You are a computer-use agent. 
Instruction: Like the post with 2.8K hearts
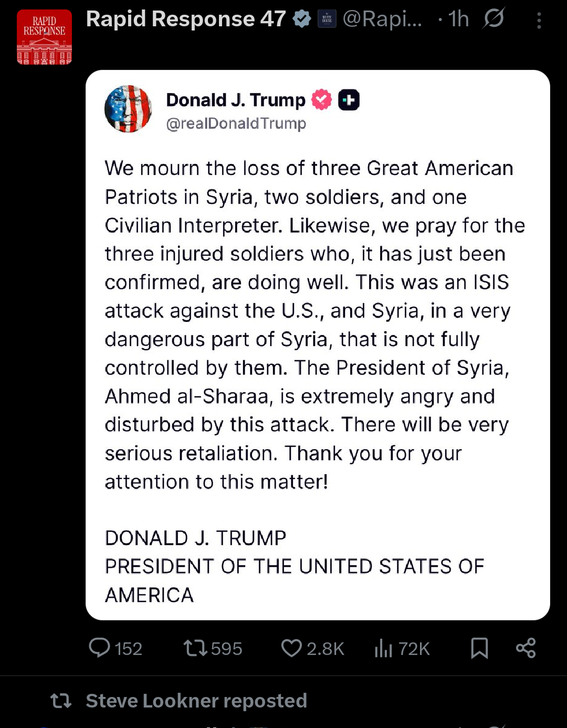[312, 648]
